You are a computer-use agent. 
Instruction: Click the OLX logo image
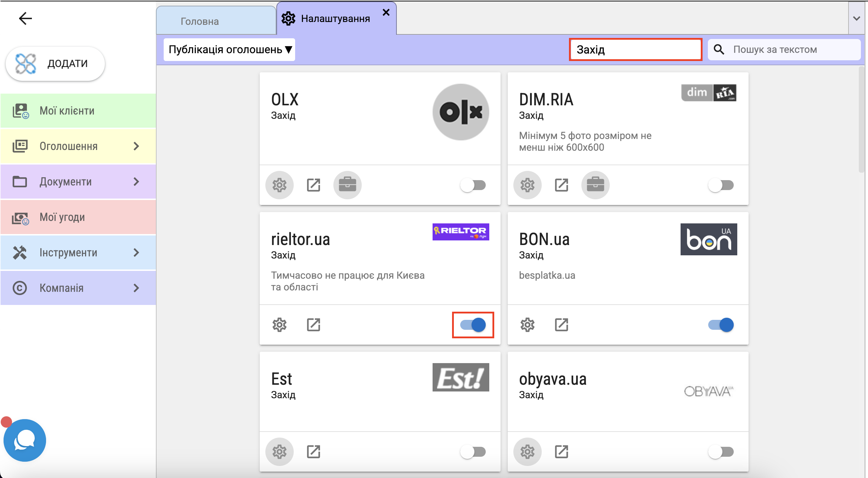click(x=461, y=112)
